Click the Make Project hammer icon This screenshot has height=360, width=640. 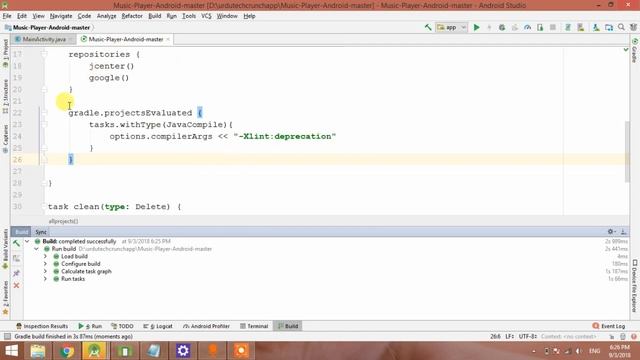428,27
